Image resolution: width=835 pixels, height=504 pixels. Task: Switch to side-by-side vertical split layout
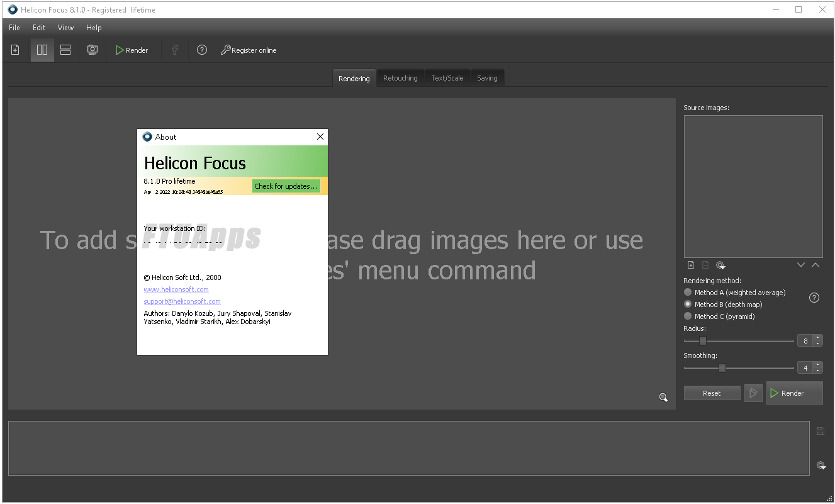(x=42, y=50)
